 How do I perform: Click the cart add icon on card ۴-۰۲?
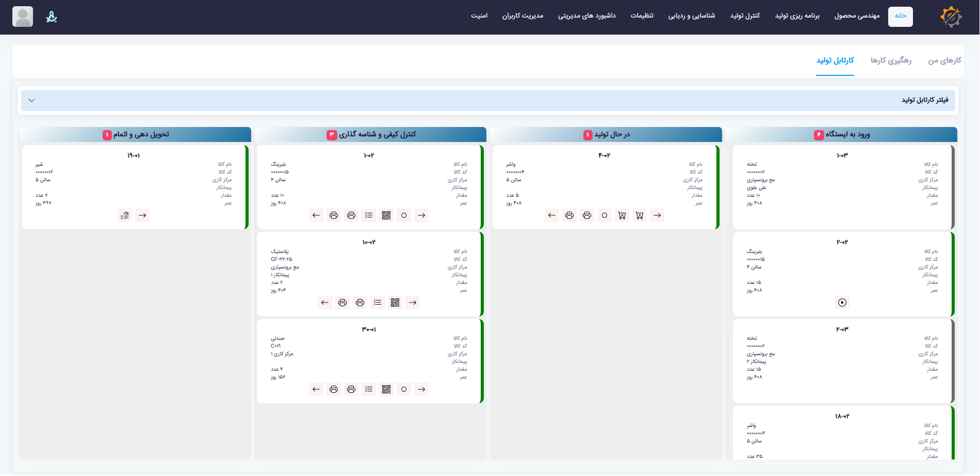[640, 215]
